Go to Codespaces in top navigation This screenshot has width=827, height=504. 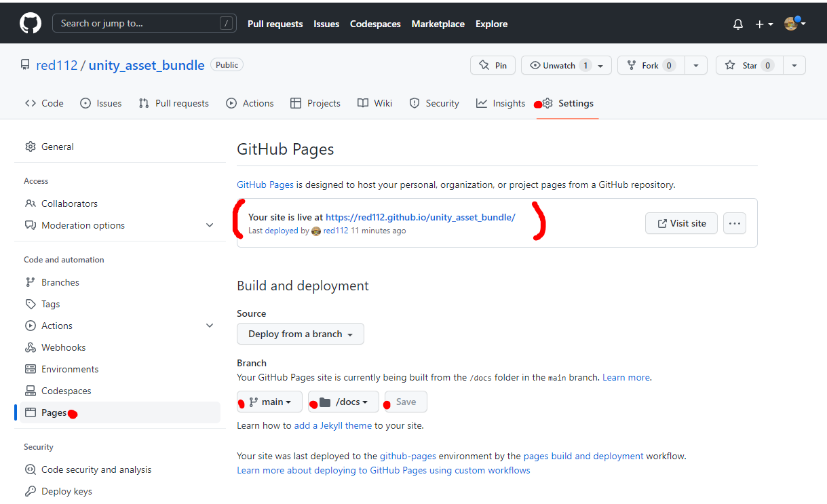pos(375,24)
